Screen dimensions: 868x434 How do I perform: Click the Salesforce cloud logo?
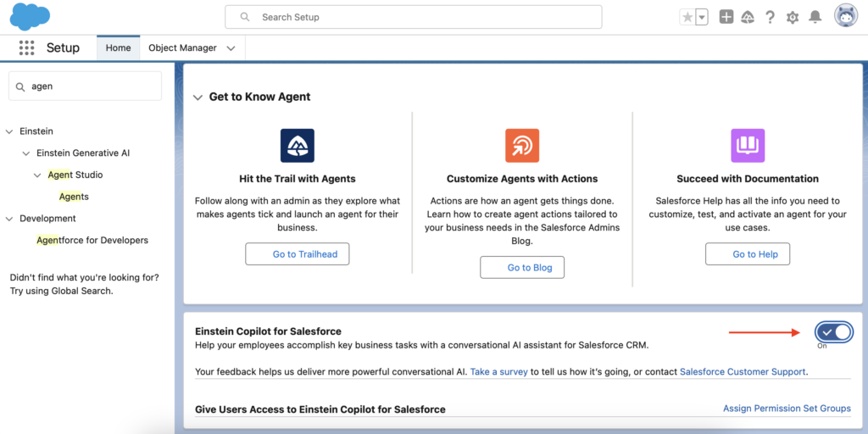click(30, 16)
